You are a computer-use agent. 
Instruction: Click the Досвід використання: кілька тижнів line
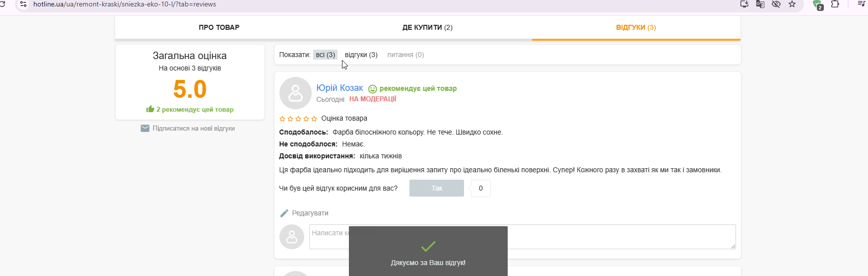click(x=340, y=156)
